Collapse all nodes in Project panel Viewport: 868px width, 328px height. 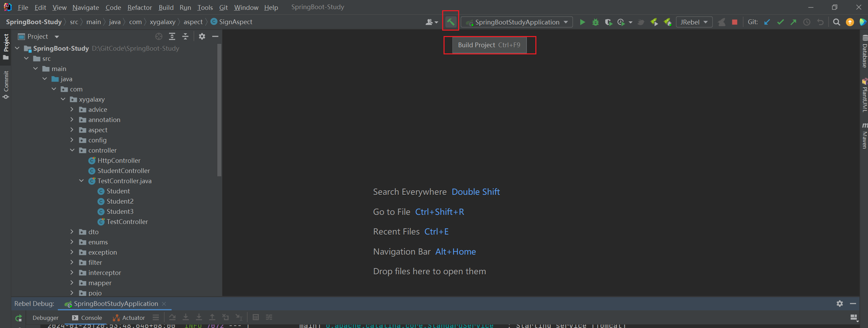185,36
